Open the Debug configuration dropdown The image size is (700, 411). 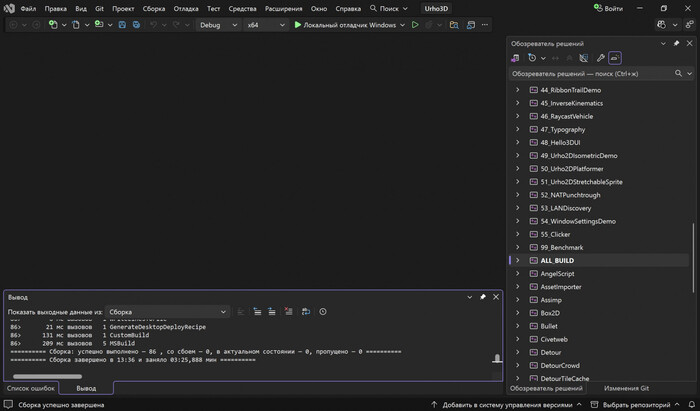(x=216, y=25)
